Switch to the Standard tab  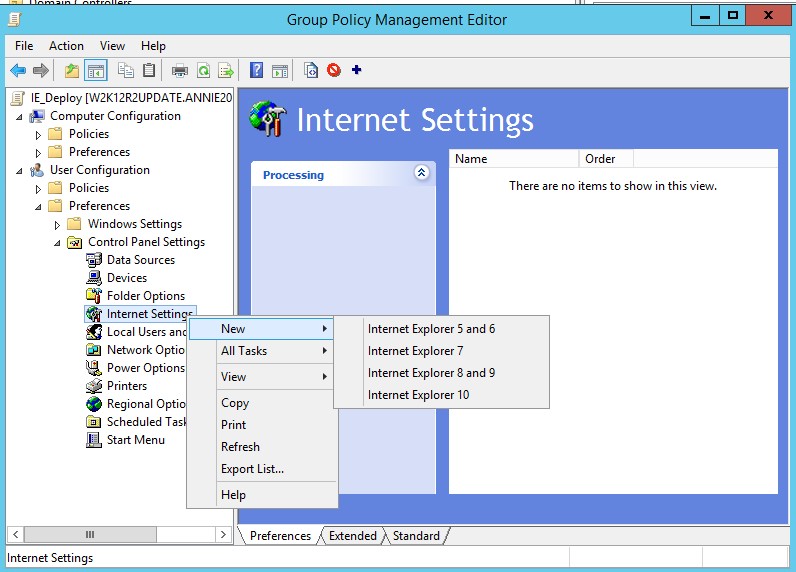pos(416,536)
